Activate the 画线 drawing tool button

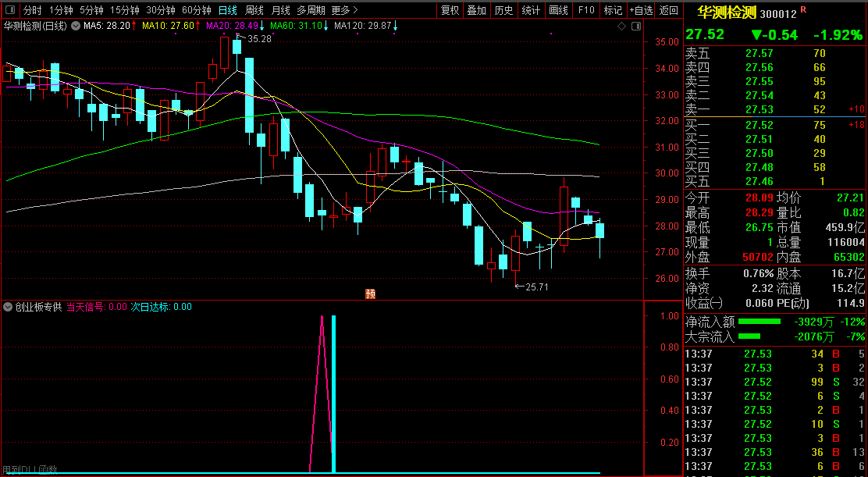tap(559, 10)
